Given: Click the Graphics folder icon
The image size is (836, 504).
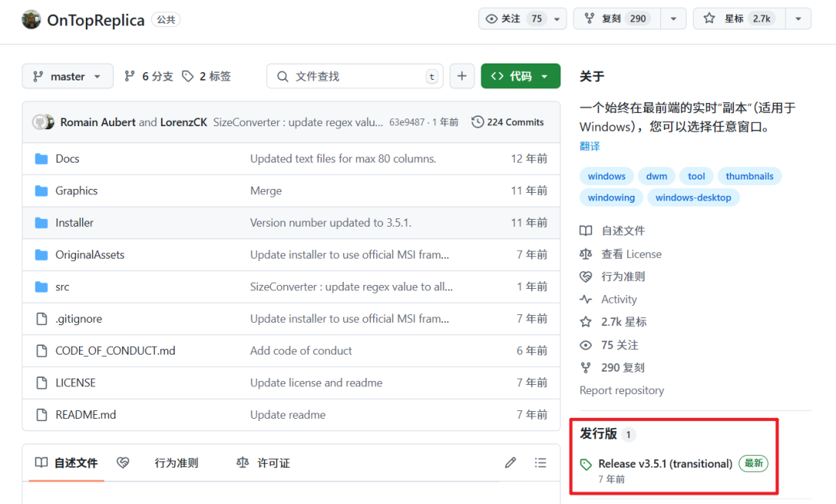Looking at the screenshot, I should 41,190.
